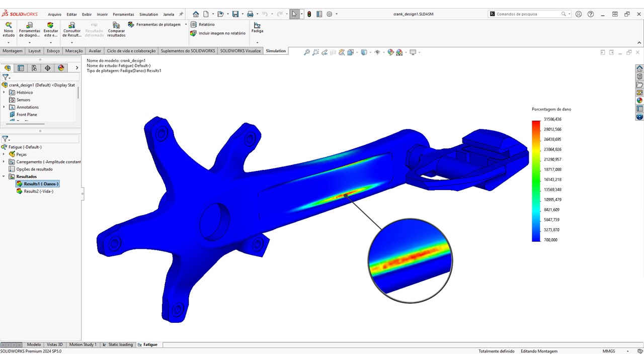The image size is (644, 362).
Task: Open the DisplayManager color wheel tab icon
Action: (61, 68)
